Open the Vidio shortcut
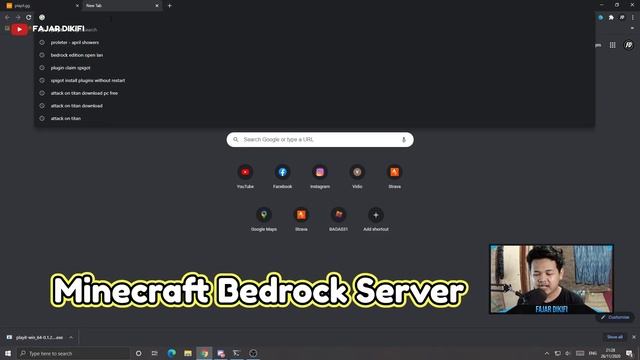Screen dimensions: 640x360 (357, 176)
